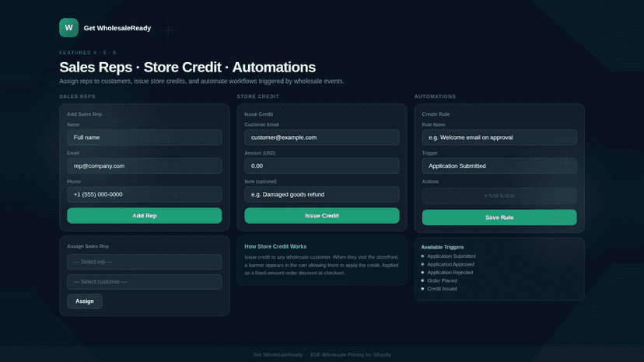Image resolution: width=644 pixels, height=362 pixels.
Task: Click Application Submitted in Available Triggers list
Action: 451,256
